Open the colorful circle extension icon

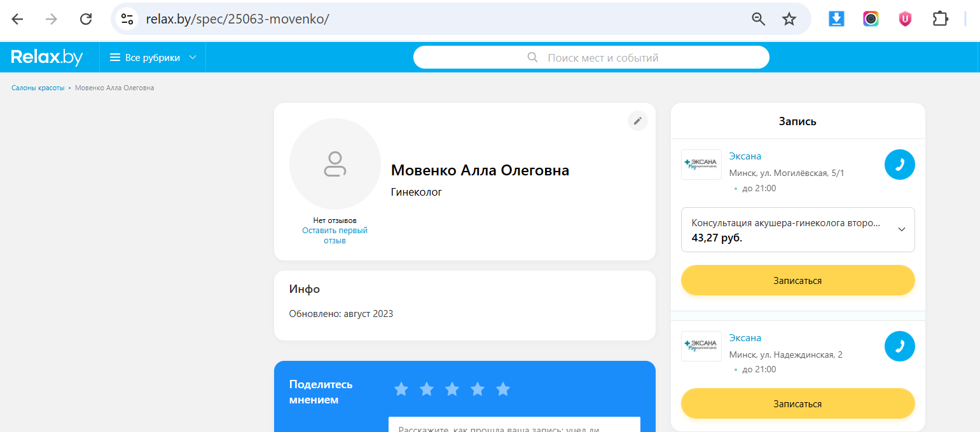[x=871, y=19]
